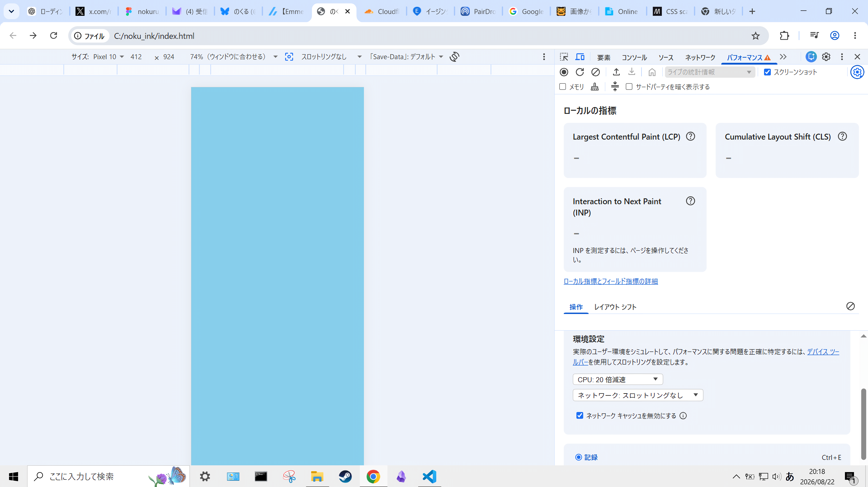Screen dimensions: 868x487
Task: Open help for Largest Contentful Paint
Action: click(x=690, y=136)
